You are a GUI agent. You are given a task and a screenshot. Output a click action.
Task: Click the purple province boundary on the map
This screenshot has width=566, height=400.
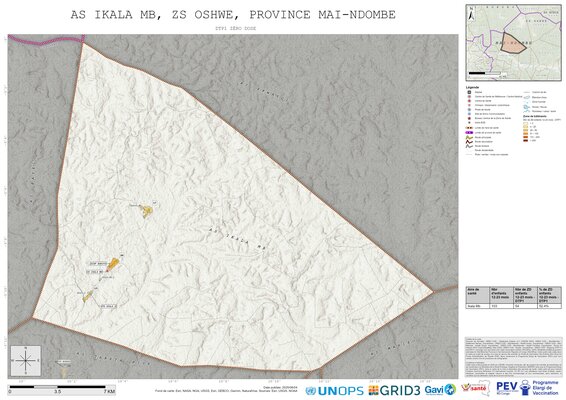(x=46, y=40)
